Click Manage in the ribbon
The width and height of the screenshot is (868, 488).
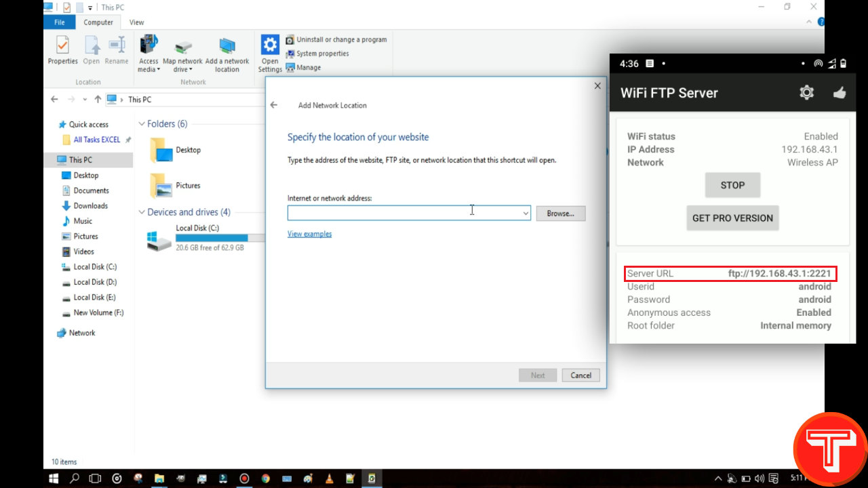pyautogui.click(x=303, y=67)
